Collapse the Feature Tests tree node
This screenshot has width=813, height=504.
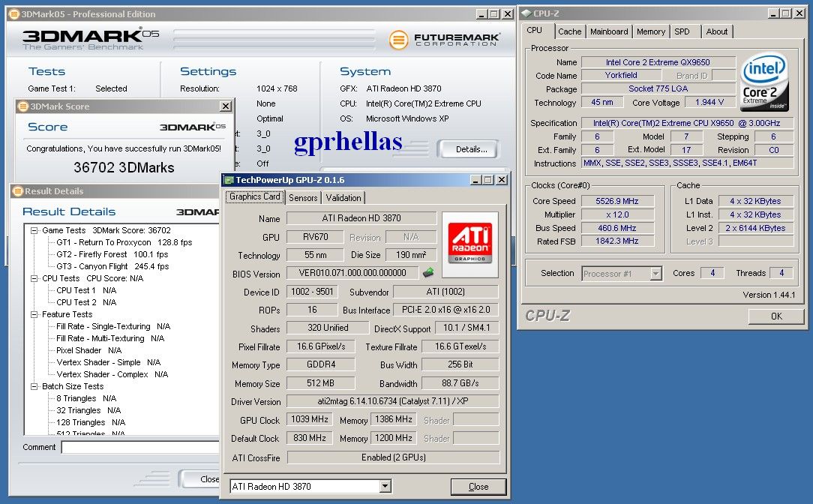coord(34,314)
